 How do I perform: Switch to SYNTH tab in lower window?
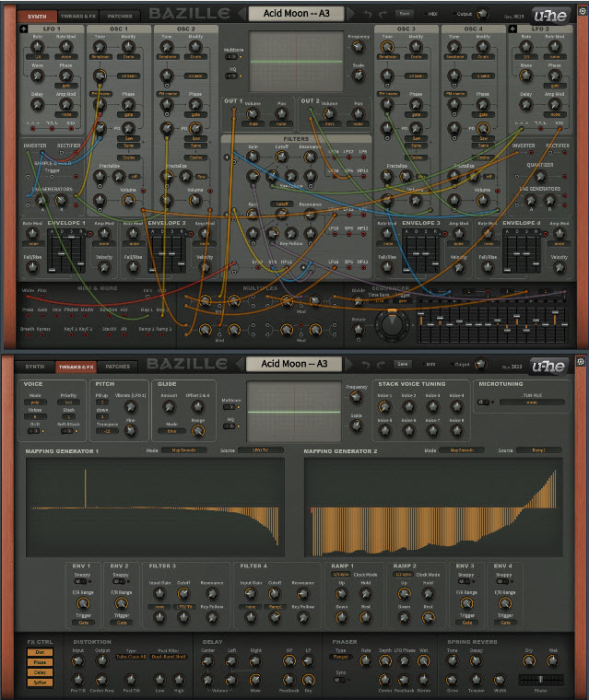[x=35, y=367]
